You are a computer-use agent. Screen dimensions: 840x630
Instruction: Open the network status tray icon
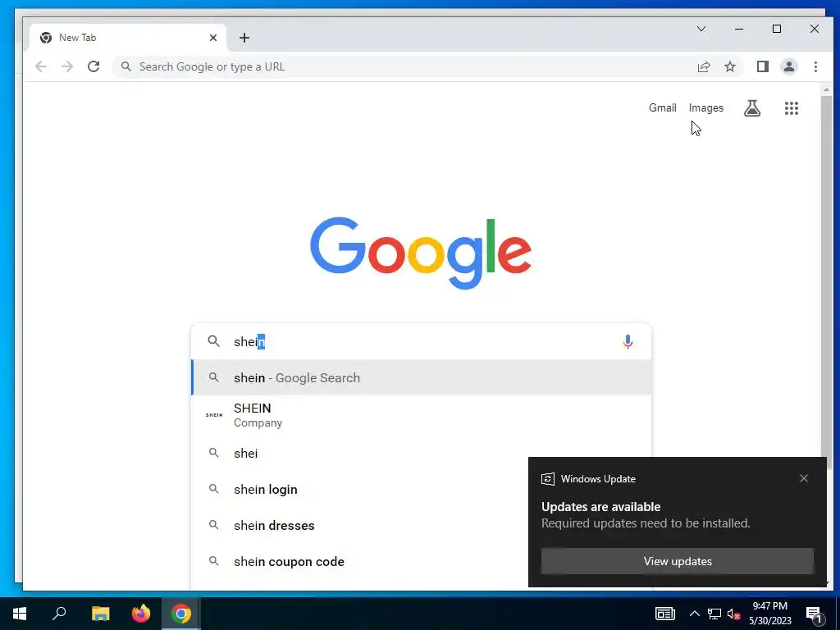pyautogui.click(x=714, y=614)
